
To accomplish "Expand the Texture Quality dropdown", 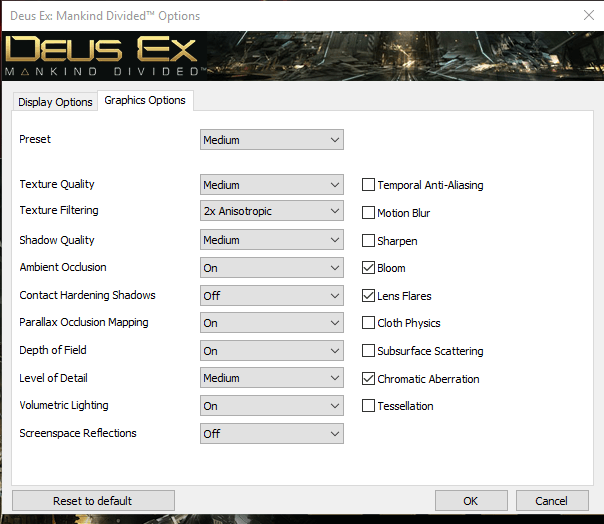I will [272, 185].
